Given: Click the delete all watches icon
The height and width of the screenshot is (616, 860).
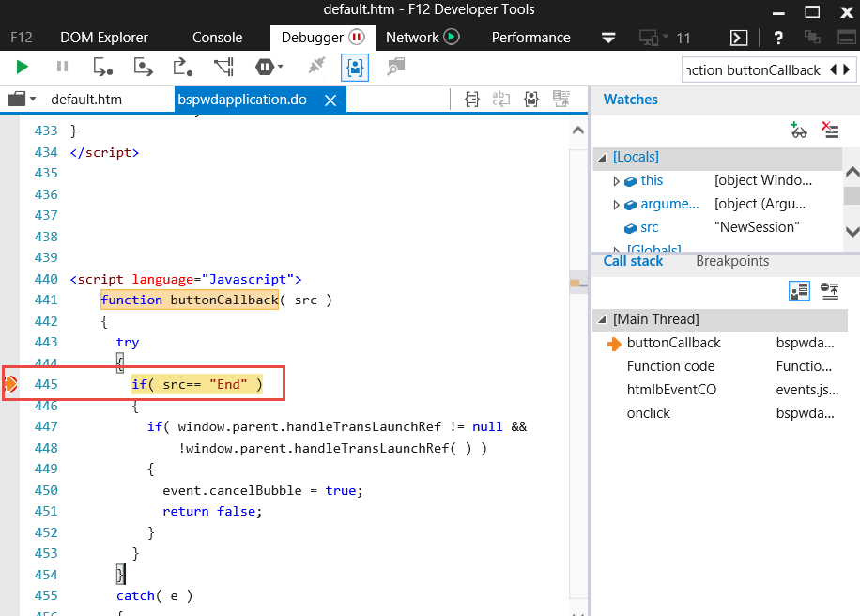Looking at the screenshot, I should [830, 130].
